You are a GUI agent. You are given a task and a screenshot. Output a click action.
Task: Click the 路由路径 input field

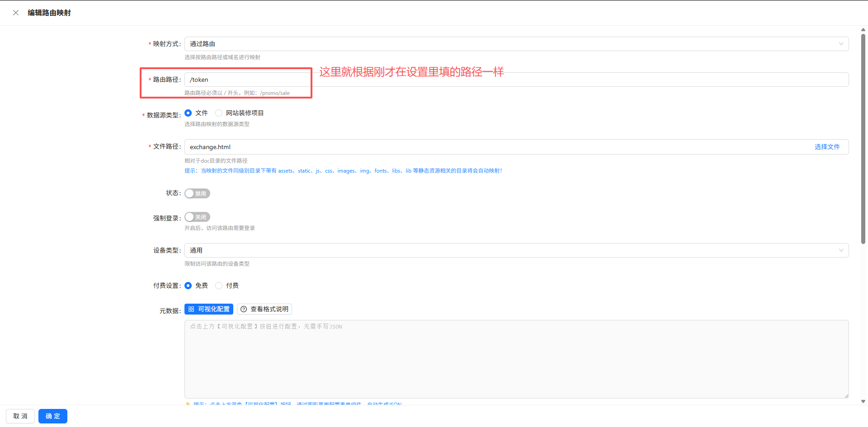(515, 80)
